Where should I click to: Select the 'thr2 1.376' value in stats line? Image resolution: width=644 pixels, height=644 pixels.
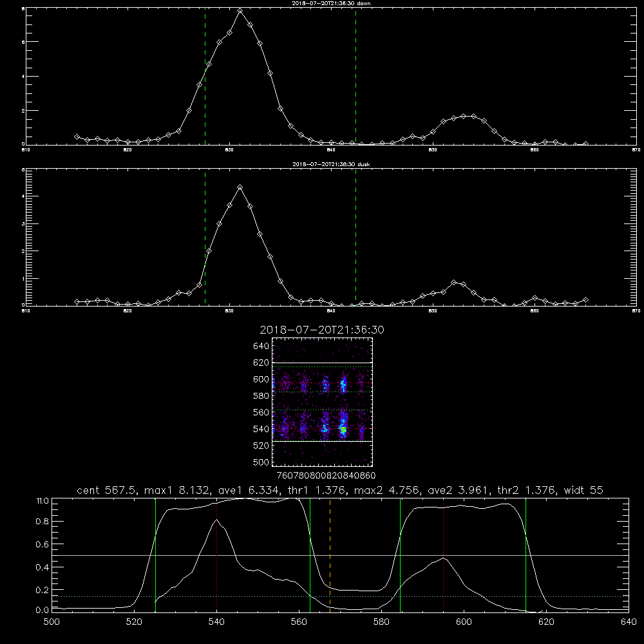(526, 490)
